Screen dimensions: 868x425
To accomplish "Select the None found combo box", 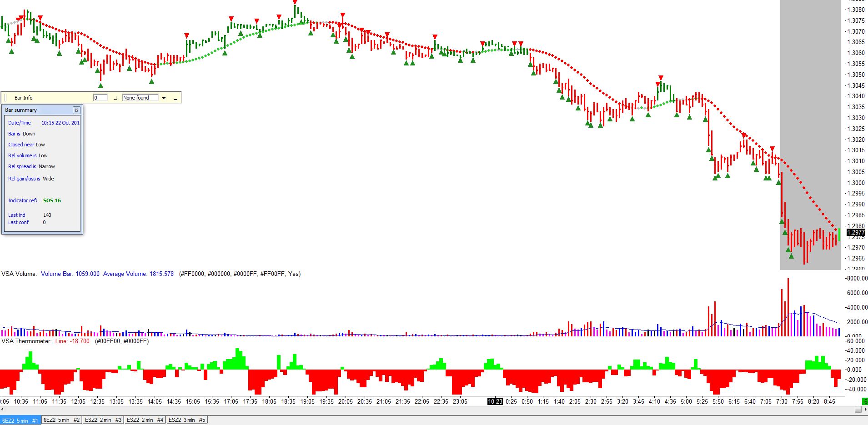I will click(140, 98).
